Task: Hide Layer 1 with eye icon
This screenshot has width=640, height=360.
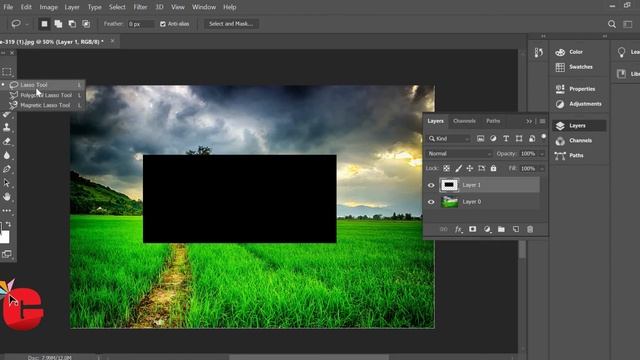Action: [431, 185]
